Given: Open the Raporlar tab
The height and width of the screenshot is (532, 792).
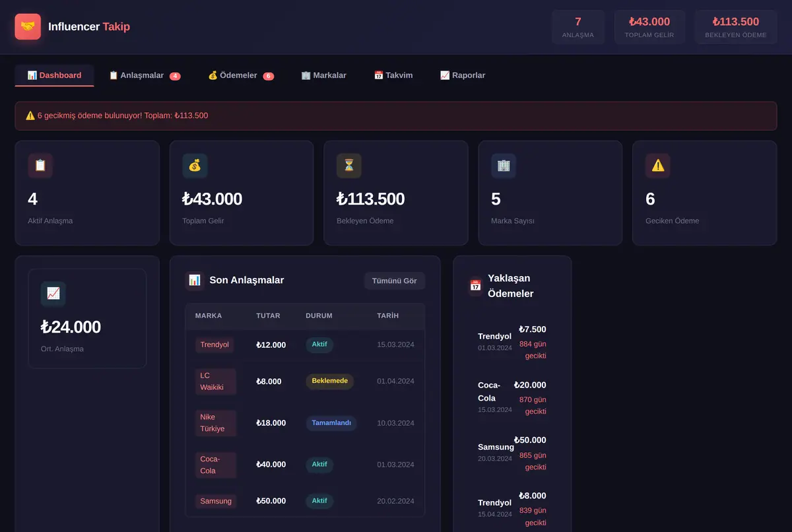Looking at the screenshot, I should (463, 75).
